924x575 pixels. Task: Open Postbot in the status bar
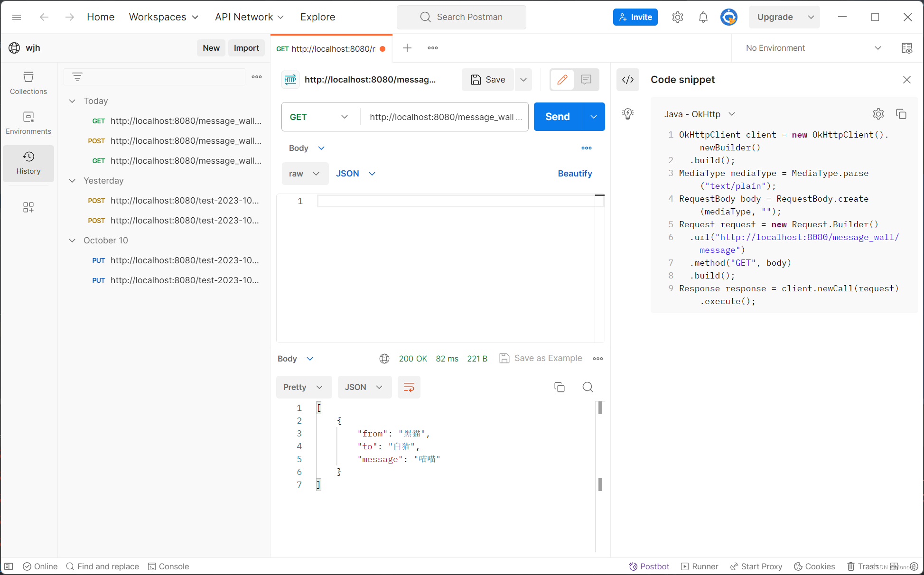[649, 566]
